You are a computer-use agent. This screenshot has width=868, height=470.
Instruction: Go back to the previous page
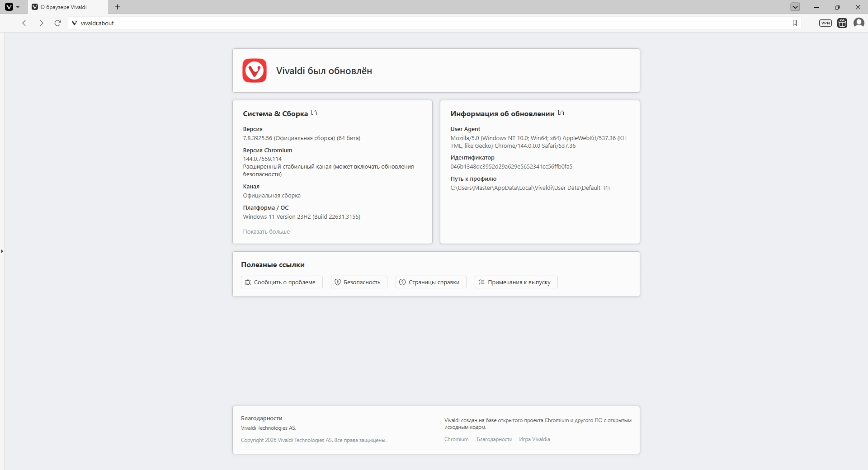24,23
